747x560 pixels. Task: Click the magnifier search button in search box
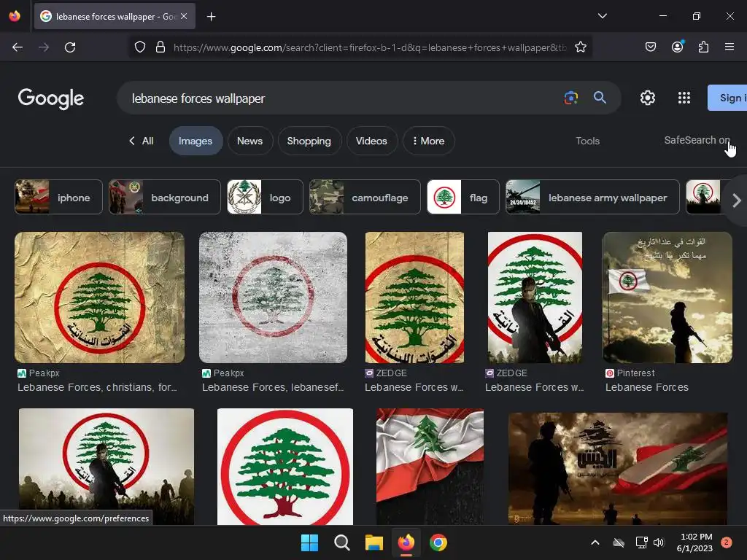click(x=600, y=98)
